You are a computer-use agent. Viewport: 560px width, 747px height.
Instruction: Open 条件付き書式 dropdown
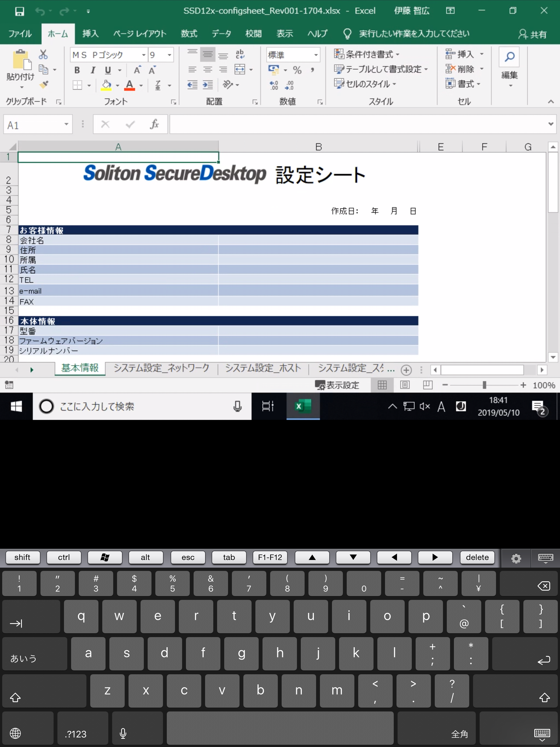coord(367,54)
